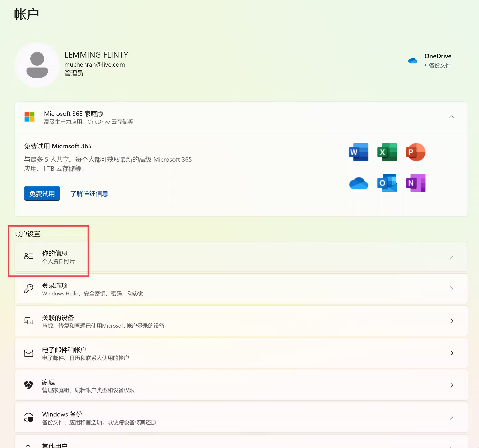Collapse the Microsoft 365 家庭版 section

452,117
